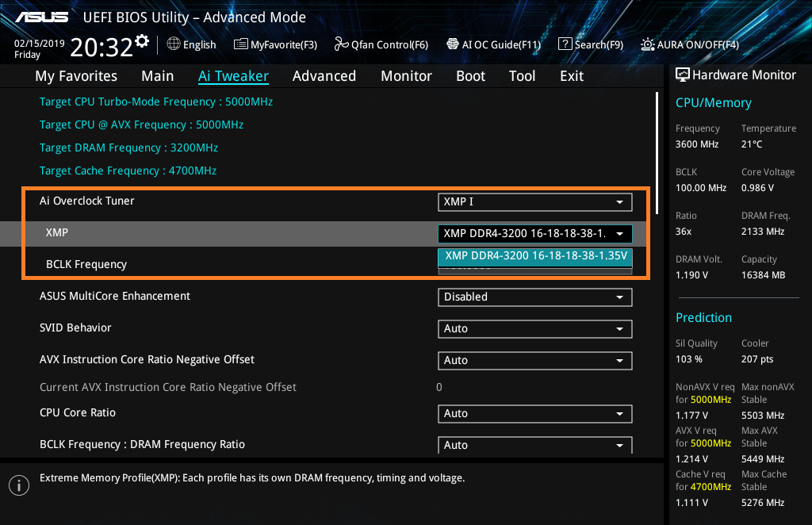This screenshot has width=812, height=525.
Task: Click the 2133 MHz DRAM Freq. value
Action: coord(762,232)
